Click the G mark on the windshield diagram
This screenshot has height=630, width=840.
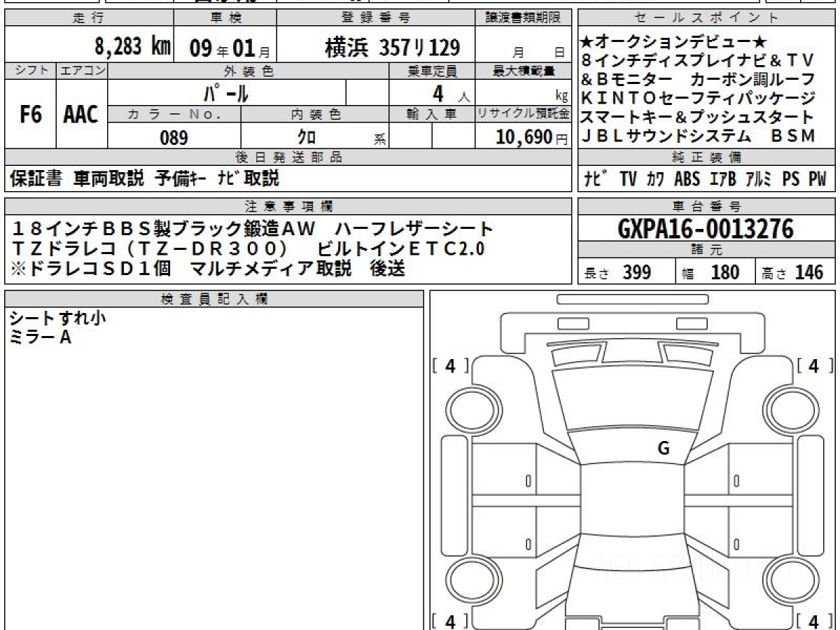[x=664, y=449]
